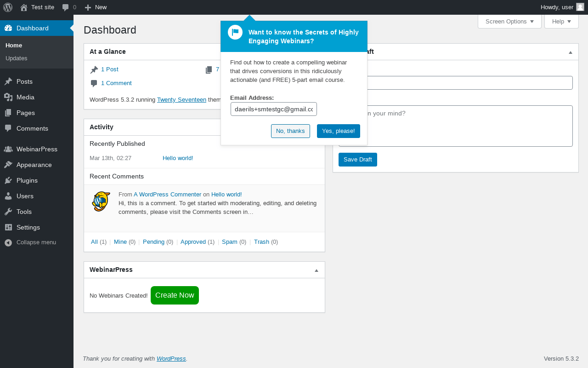Focus What's on your mind textarea
Viewport: 588px width, 368px height.
coord(456,126)
